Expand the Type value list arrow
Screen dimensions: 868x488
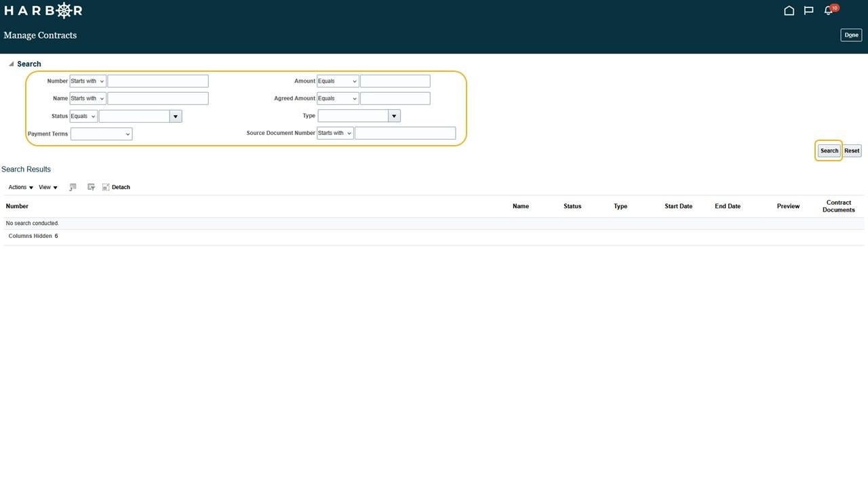394,116
